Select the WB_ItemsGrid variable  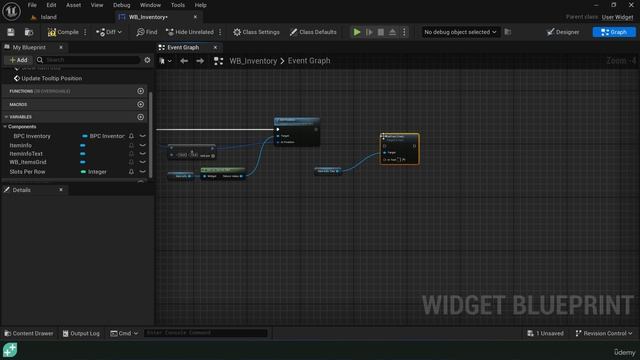28,162
